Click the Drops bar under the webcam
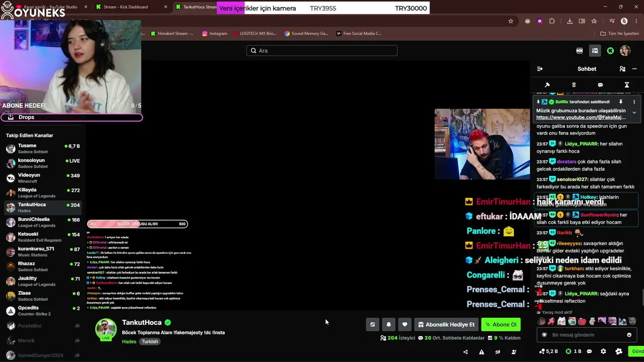Viewport: 644px width, 362px height. [71, 117]
